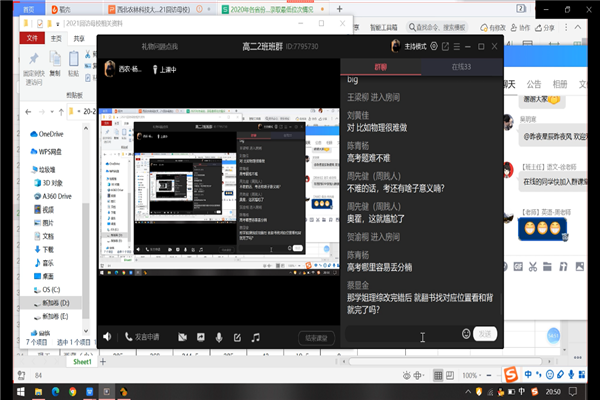Select 新加卷 (E:) drive
The height and width of the screenshot is (400, 600).
click(x=51, y=316)
